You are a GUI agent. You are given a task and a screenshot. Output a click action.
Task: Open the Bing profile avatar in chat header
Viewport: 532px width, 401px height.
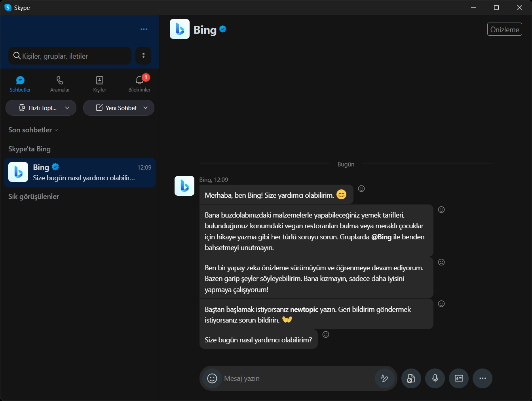(x=180, y=29)
